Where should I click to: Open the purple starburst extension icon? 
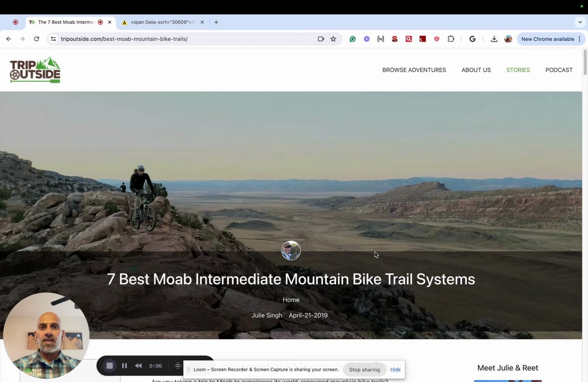coord(367,39)
